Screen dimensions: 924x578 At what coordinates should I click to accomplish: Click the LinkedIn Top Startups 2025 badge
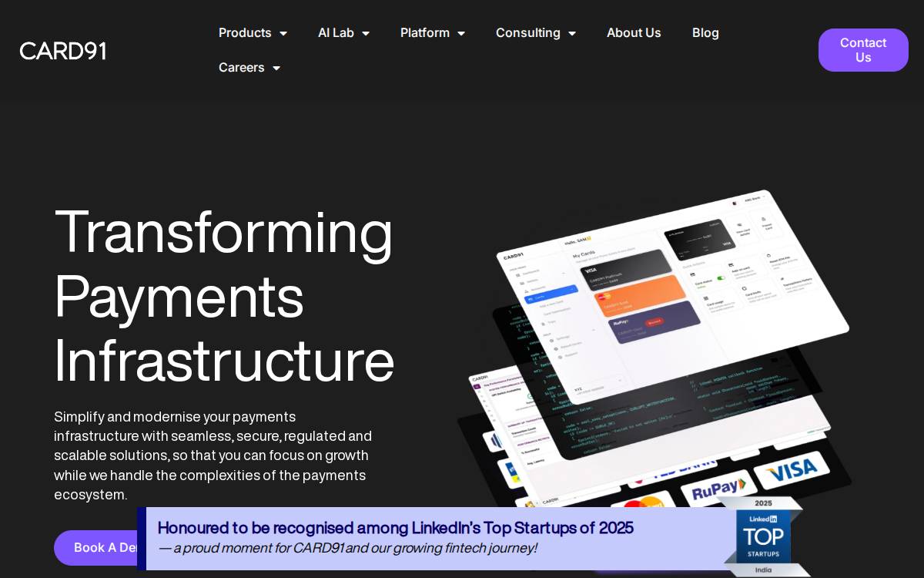pos(764,537)
